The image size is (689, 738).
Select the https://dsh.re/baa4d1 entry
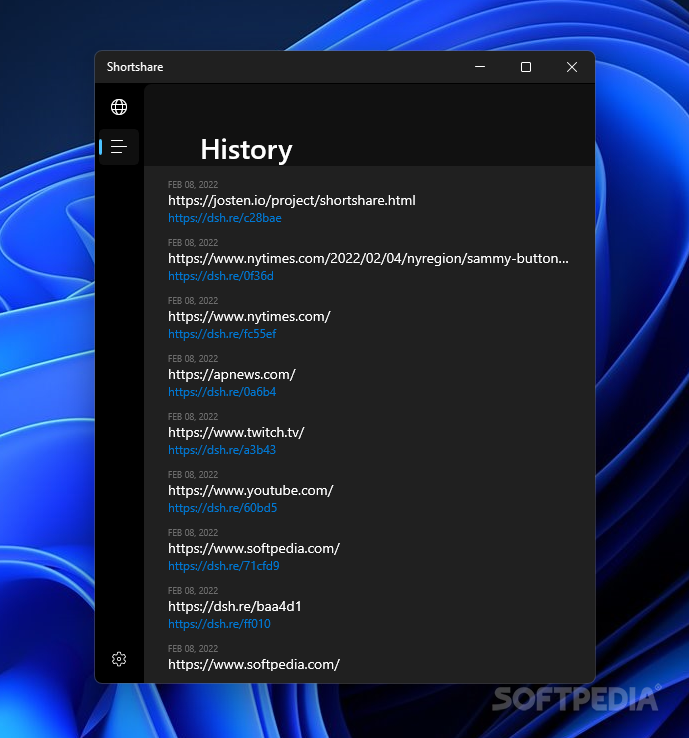234,606
